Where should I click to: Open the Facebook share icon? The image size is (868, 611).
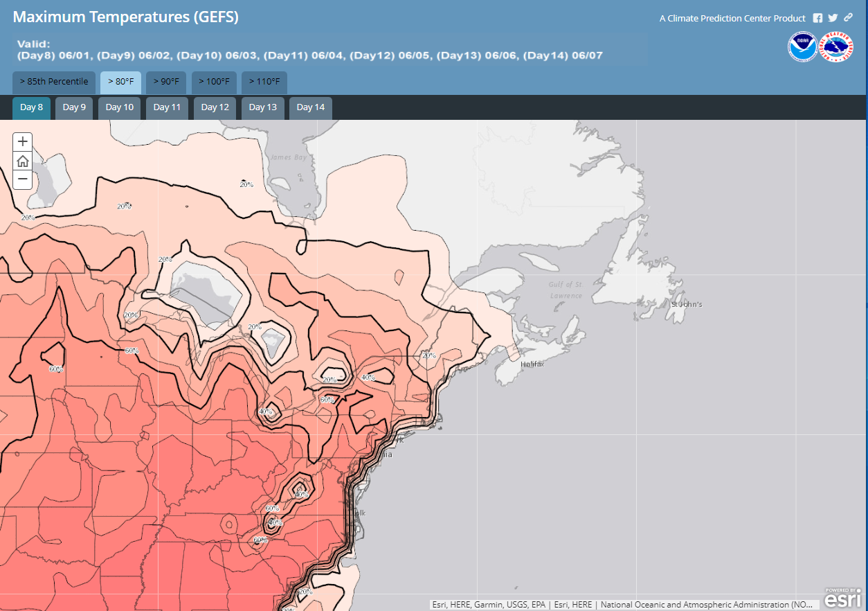pyautogui.click(x=817, y=18)
